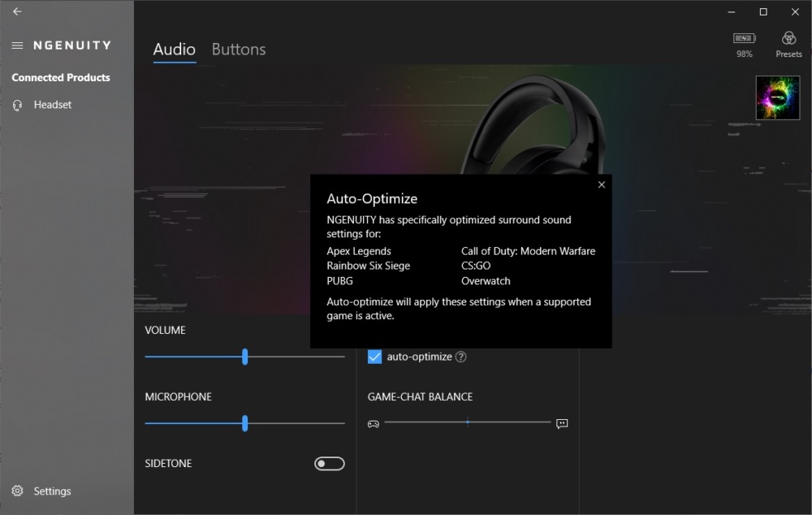The width and height of the screenshot is (812, 515).
Task: Click the Volume slider handle
Action: click(245, 357)
